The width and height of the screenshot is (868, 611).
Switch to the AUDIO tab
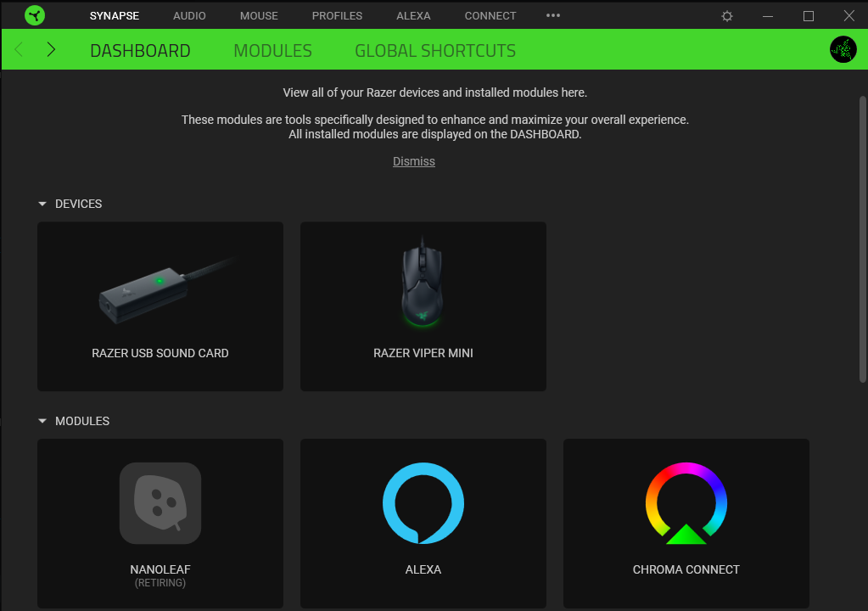pyautogui.click(x=189, y=16)
